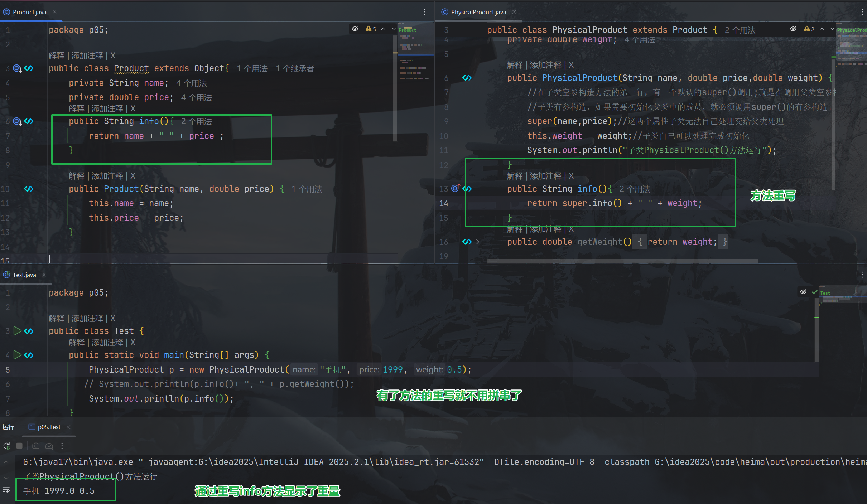Viewport: 867px width, 504px height.
Task: Click the '1 个继承者' inheritor hint link
Action: point(295,69)
